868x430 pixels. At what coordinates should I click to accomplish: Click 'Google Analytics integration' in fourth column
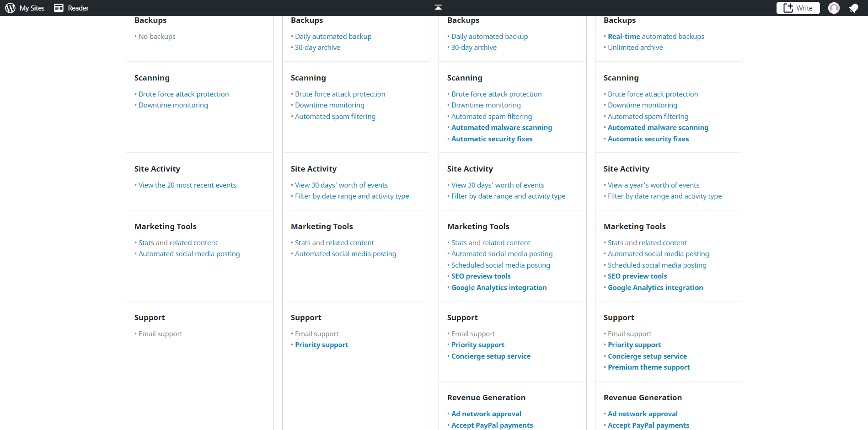coord(655,288)
